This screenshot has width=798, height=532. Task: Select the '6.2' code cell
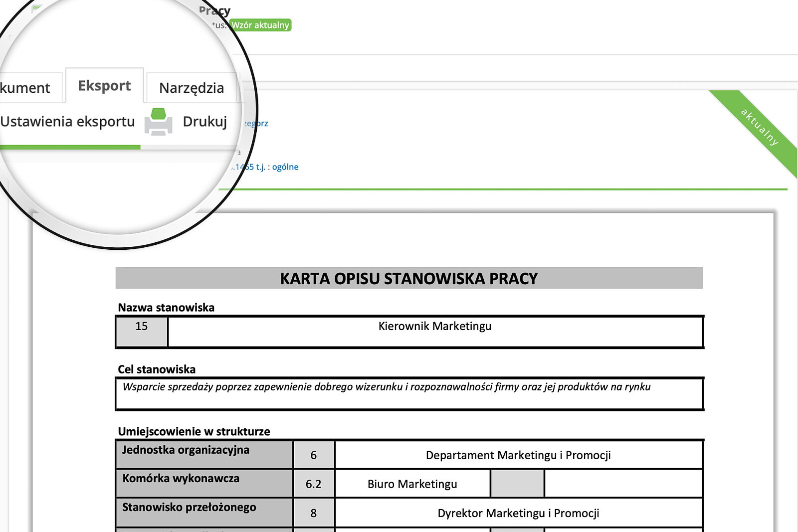pos(314,484)
